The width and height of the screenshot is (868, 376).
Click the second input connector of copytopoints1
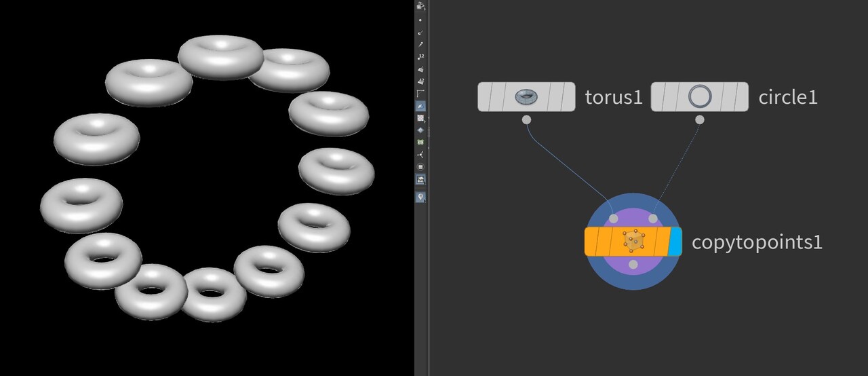coord(653,219)
